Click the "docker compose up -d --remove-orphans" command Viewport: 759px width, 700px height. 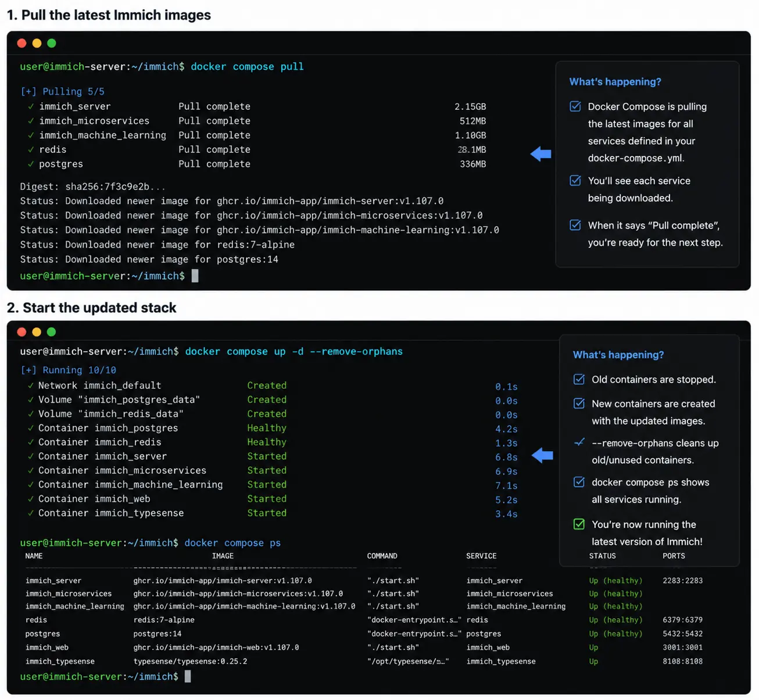point(294,352)
